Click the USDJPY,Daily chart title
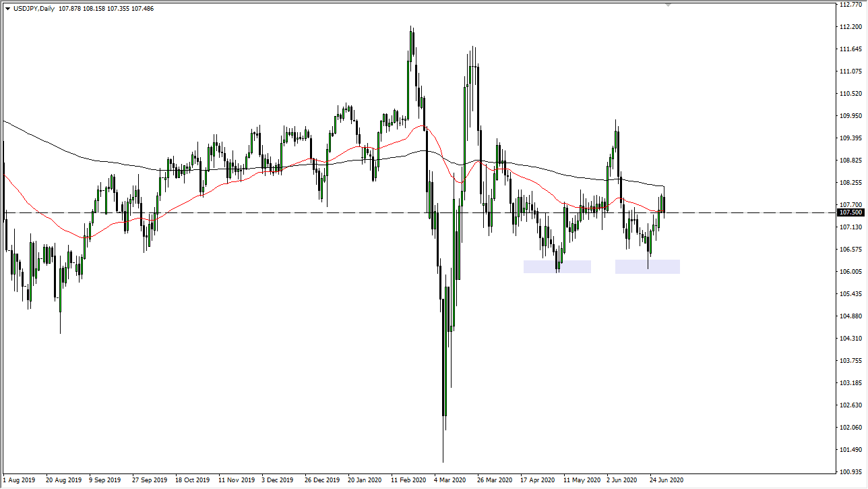 pyautogui.click(x=34, y=8)
